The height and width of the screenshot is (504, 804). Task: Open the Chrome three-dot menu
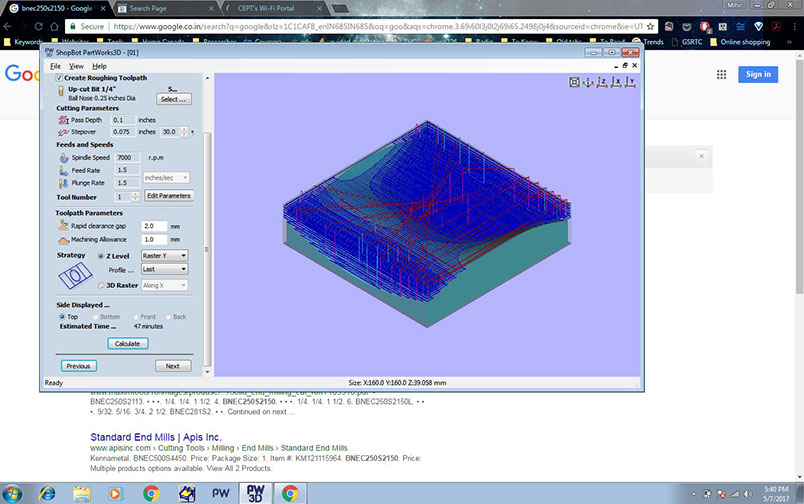794,26
